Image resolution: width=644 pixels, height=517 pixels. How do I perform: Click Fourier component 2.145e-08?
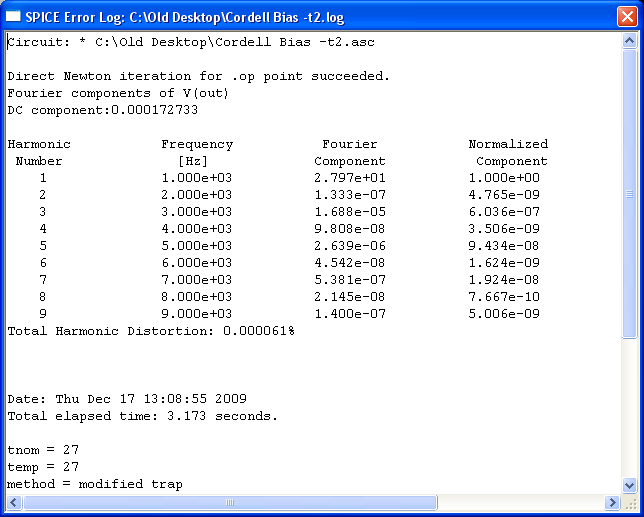[350, 297]
